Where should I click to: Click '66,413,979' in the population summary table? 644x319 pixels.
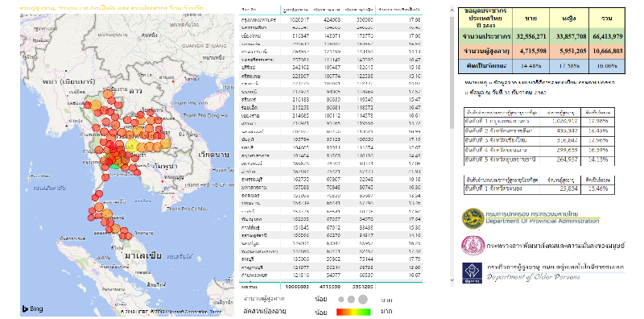coord(608,36)
